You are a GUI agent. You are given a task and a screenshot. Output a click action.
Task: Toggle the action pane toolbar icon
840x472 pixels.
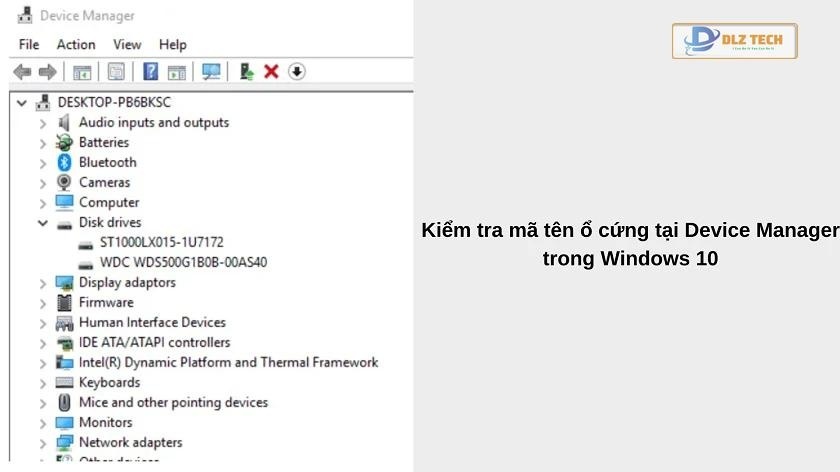[x=176, y=72]
